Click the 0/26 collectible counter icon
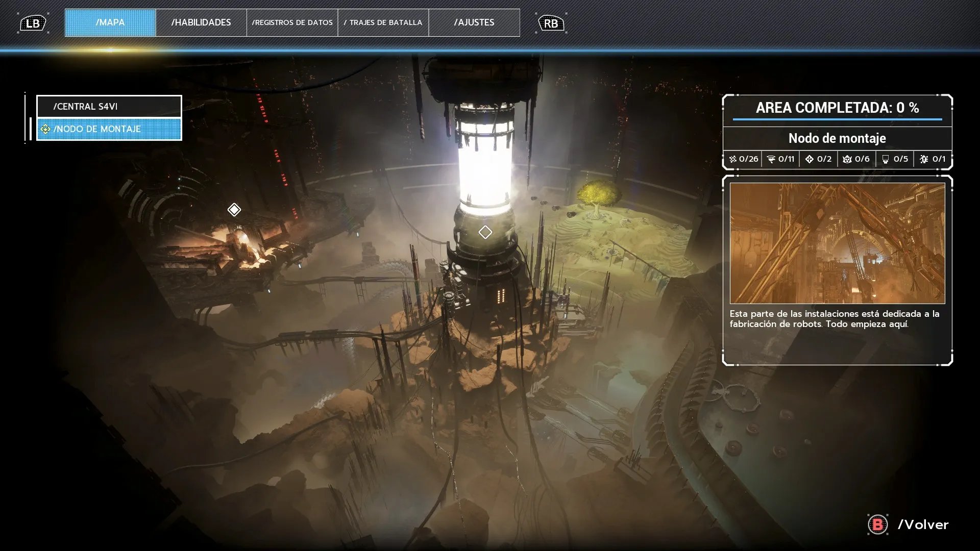The image size is (980, 551). (x=733, y=159)
